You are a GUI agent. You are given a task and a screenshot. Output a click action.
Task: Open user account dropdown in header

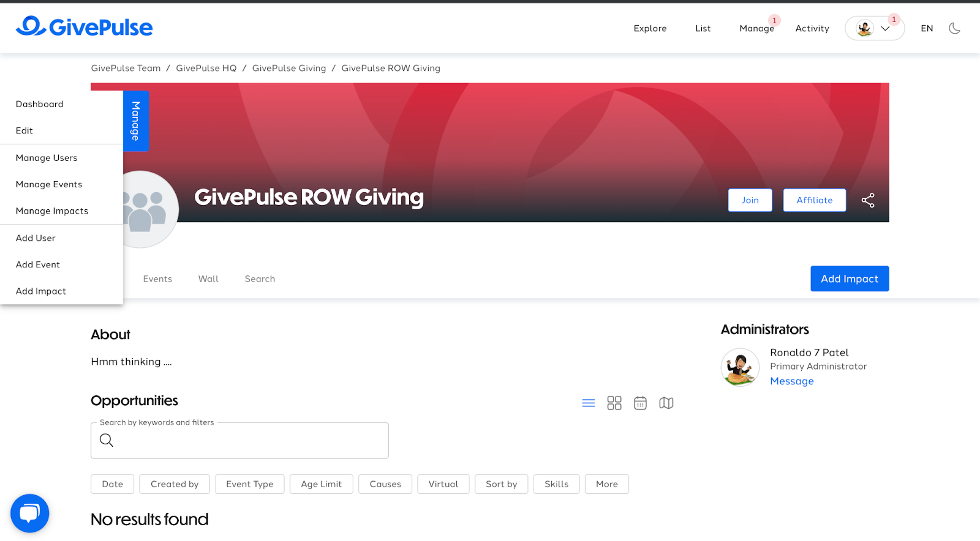tap(875, 28)
